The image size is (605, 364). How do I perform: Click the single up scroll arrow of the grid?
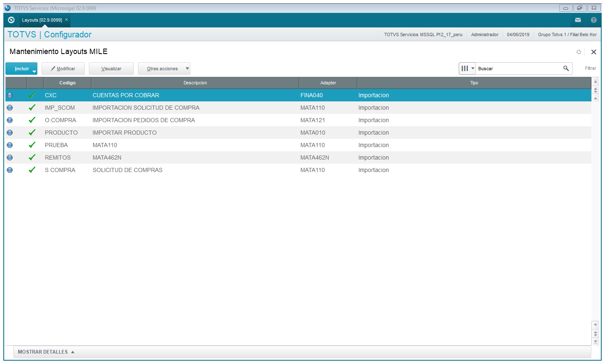595,98
